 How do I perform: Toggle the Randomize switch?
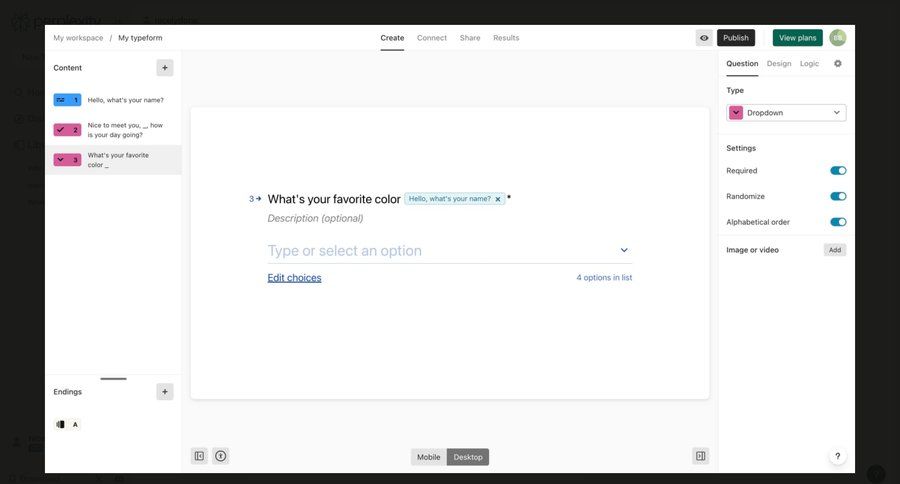(838, 196)
